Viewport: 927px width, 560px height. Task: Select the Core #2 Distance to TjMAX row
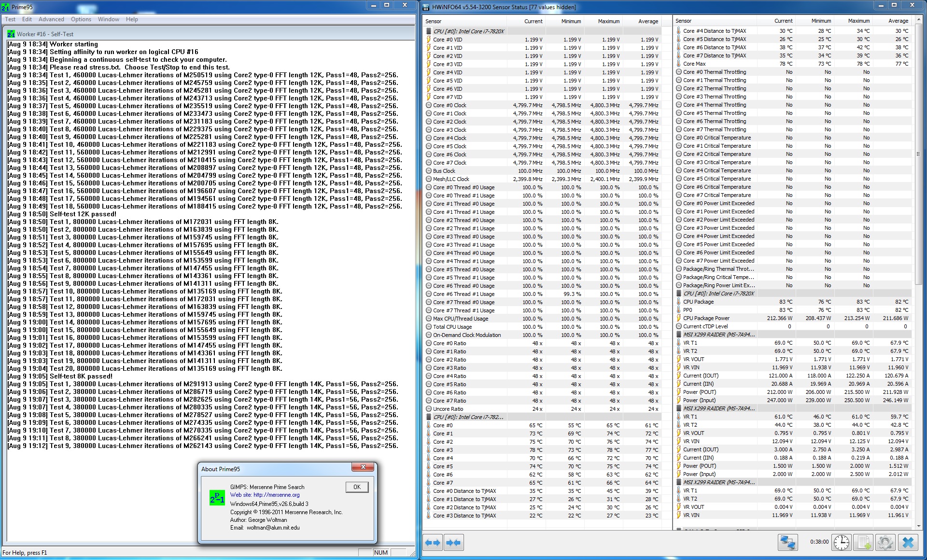click(542, 507)
